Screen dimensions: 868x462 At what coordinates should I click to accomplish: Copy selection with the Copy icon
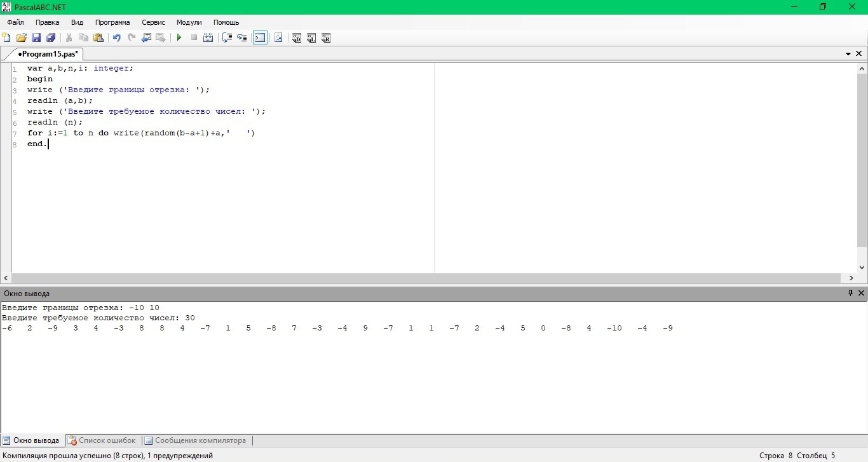[x=83, y=38]
